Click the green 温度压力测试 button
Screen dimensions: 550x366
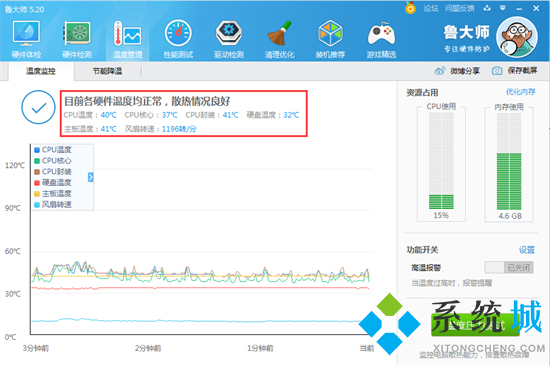click(475, 325)
